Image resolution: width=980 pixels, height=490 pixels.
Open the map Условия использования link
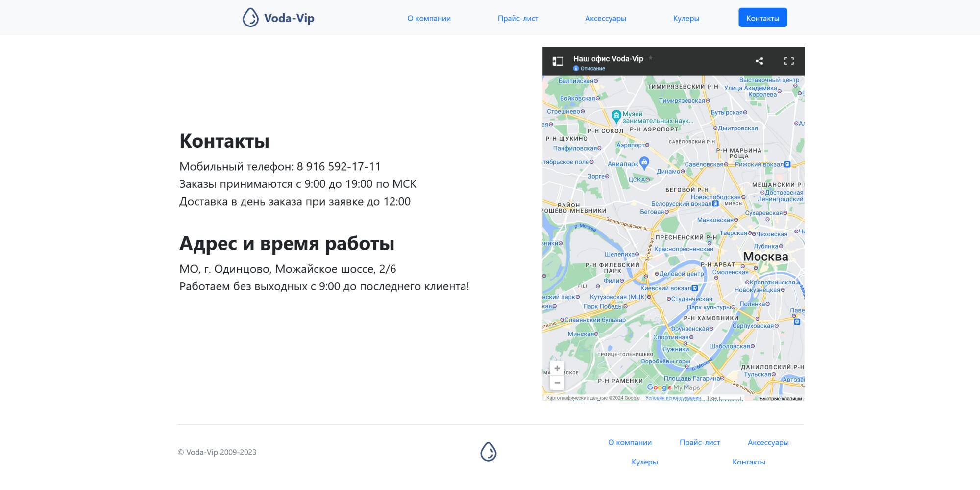tap(673, 398)
